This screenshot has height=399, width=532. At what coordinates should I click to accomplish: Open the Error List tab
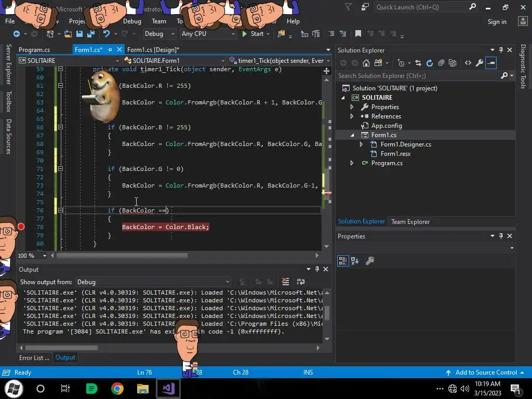click(34, 357)
